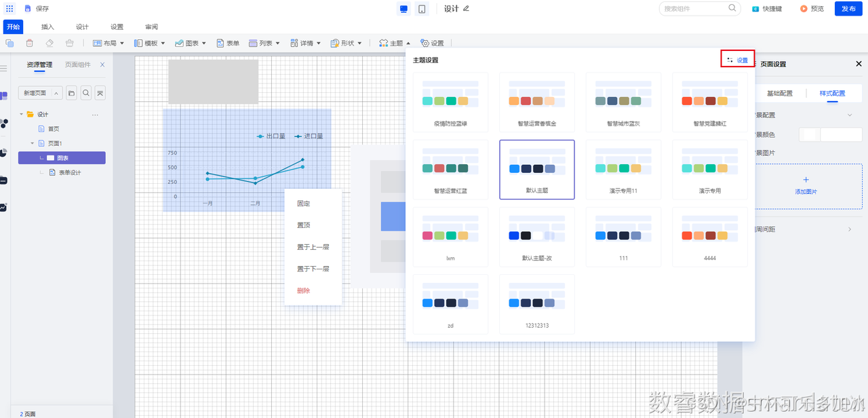Viewport: 868px width, 418px height.
Task: Choose 置顶 from the context menu
Action: click(x=303, y=225)
